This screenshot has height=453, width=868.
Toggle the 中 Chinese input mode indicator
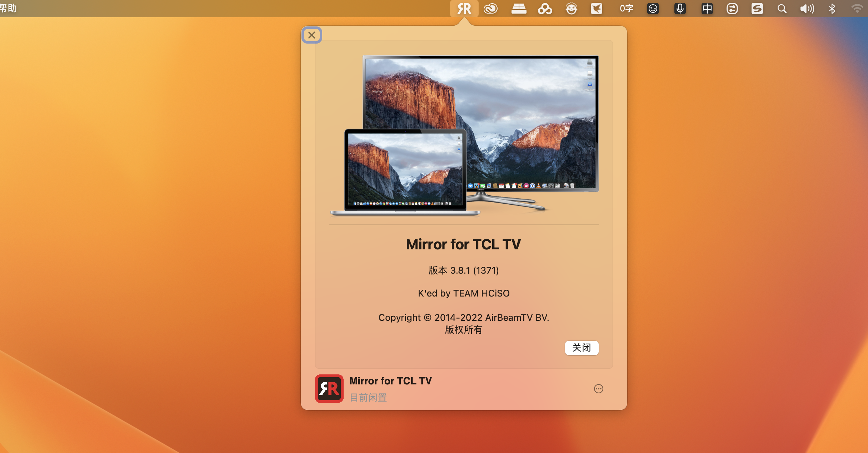(707, 9)
